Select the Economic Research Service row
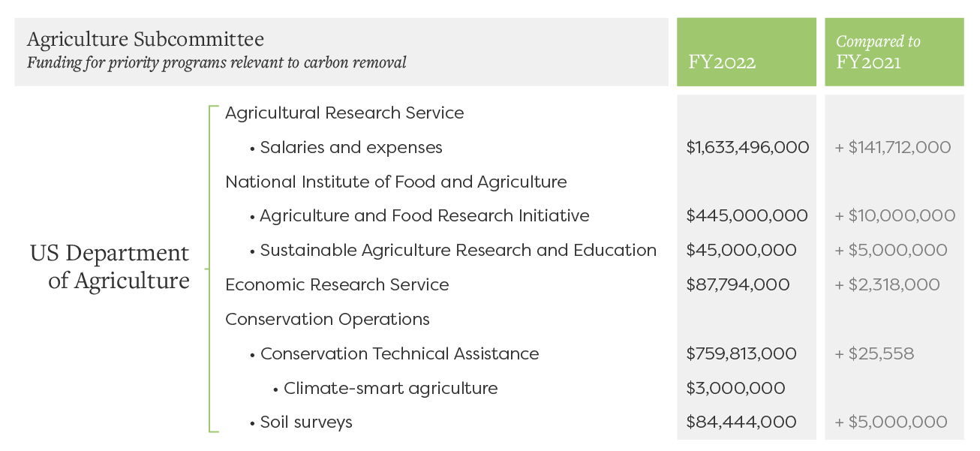Screen dimensions: 980x451 tap(337, 284)
